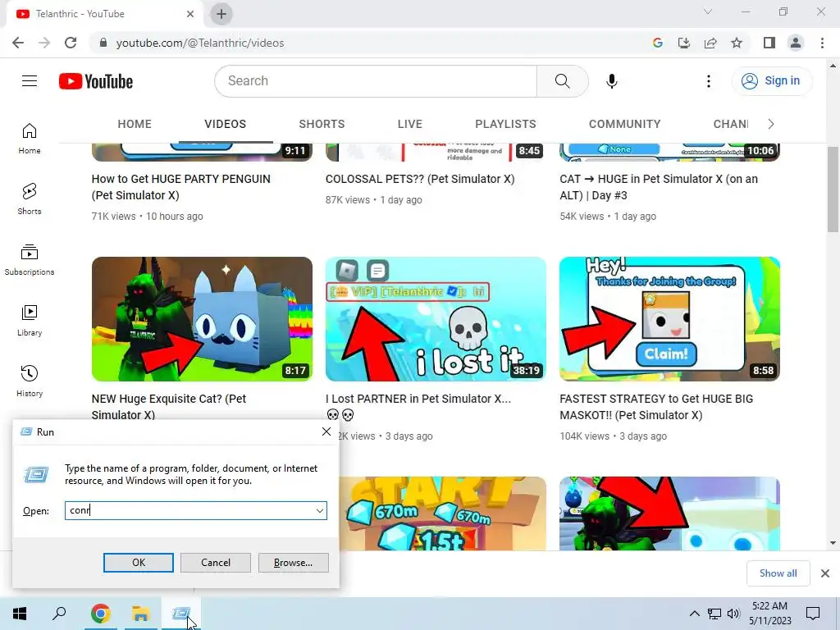Switch to the COMMUNITY channel tab
This screenshot has height=630, width=840.
tap(624, 125)
